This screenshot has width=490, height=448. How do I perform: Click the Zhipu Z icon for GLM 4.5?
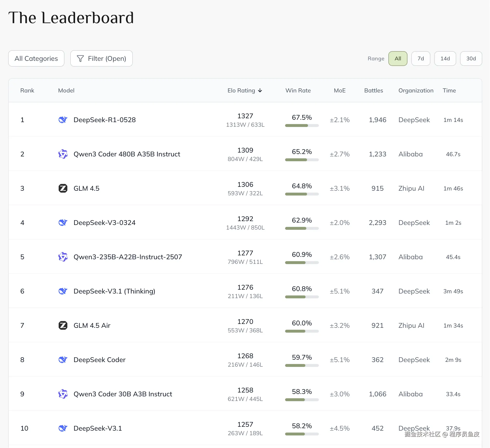(x=63, y=188)
